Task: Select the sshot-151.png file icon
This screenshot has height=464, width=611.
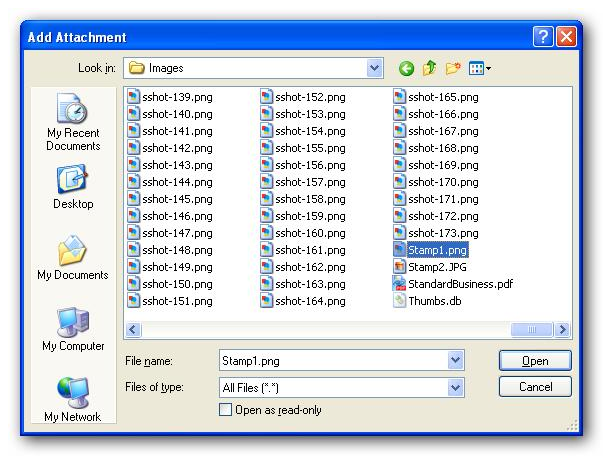Action: [x=133, y=301]
